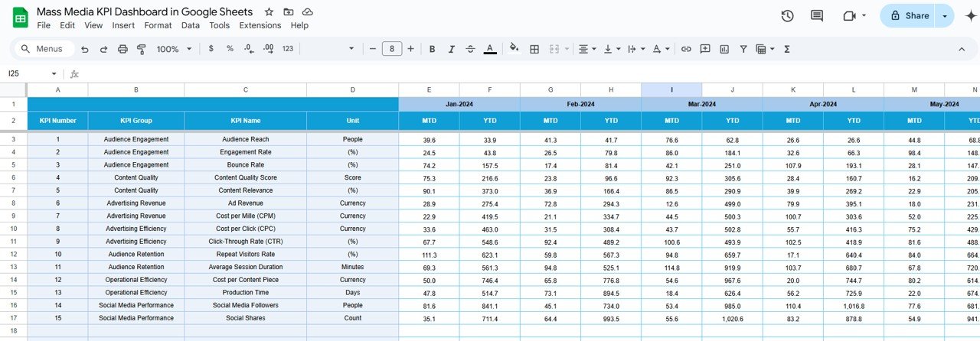Image resolution: width=980 pixels, height=341 pixels.
Task: Open the View menu
Action: [x=93, y=25]
